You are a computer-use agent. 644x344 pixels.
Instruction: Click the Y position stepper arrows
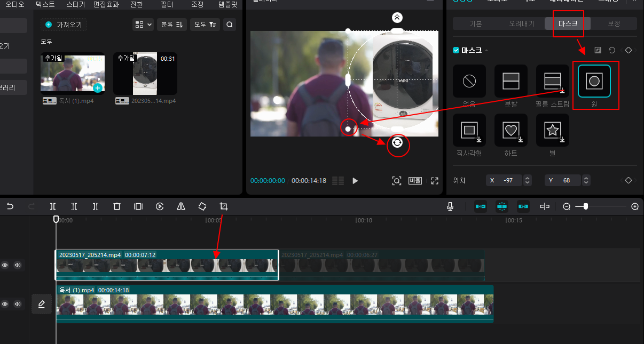coord(586,180)
